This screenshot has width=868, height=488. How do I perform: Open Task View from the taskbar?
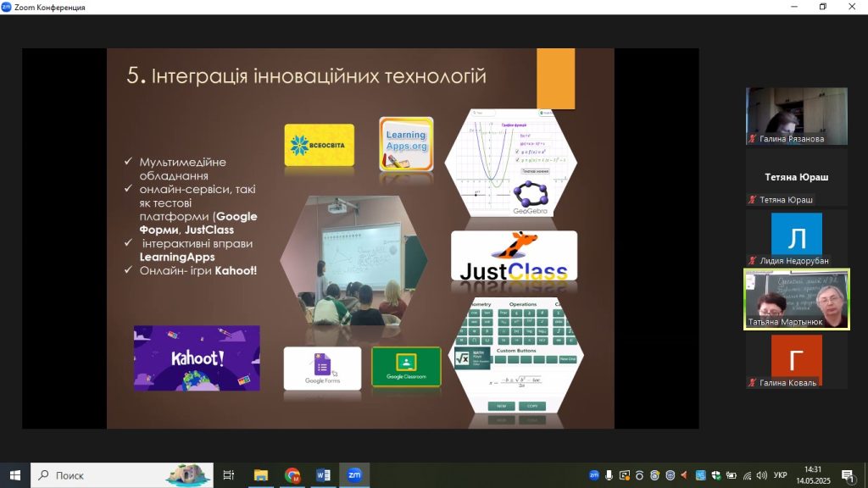pyautogui.click(x=228, y=475)
